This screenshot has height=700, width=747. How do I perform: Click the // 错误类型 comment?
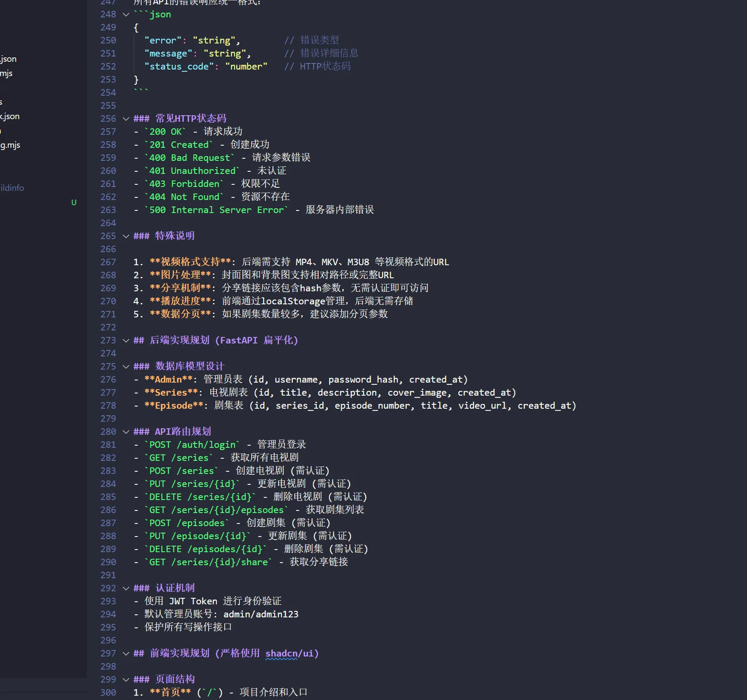(312, 40)
